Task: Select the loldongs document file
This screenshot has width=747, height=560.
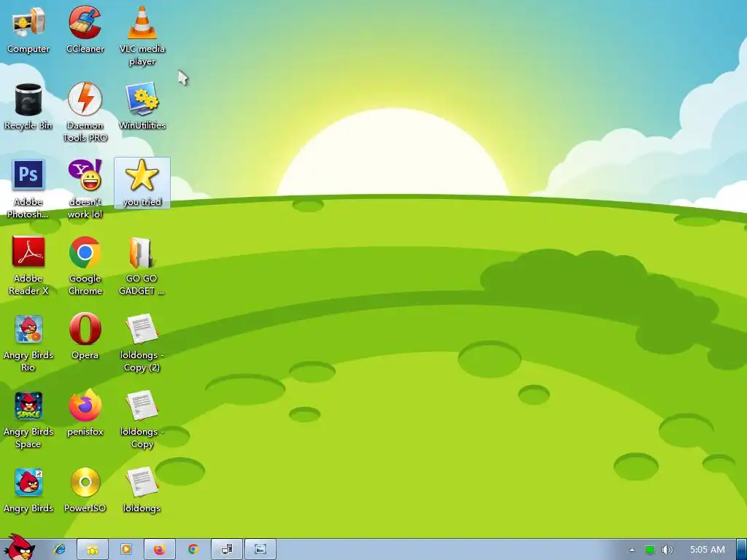Action: (x=142, y=491)
